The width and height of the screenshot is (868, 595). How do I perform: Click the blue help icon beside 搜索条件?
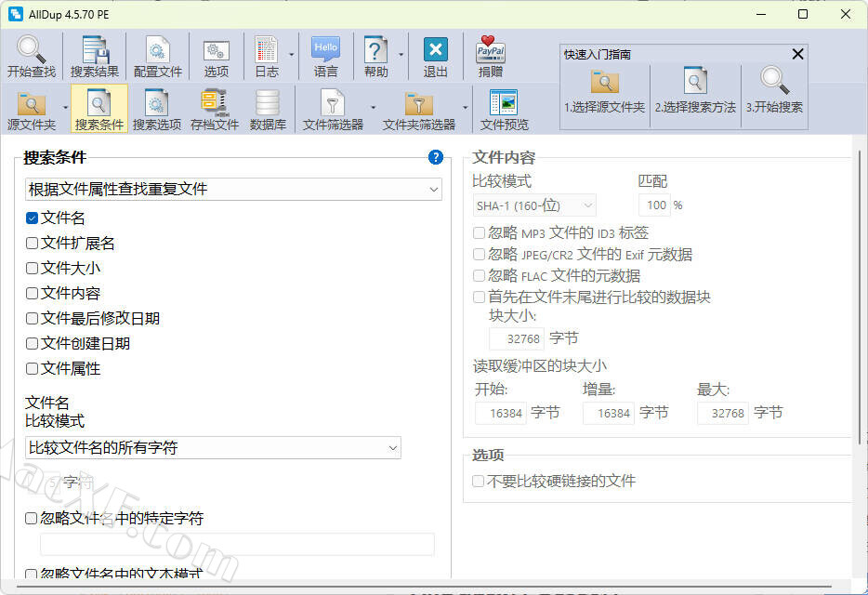click(x=436, y=157)
